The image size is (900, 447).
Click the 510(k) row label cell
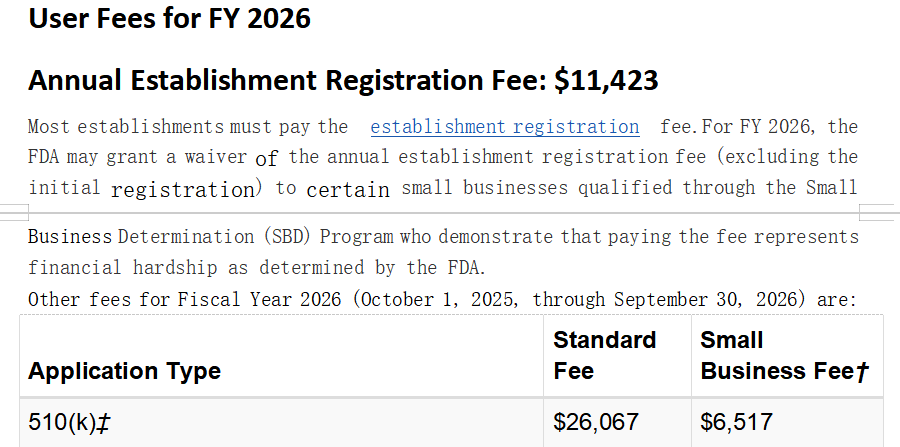pos(281,422)
